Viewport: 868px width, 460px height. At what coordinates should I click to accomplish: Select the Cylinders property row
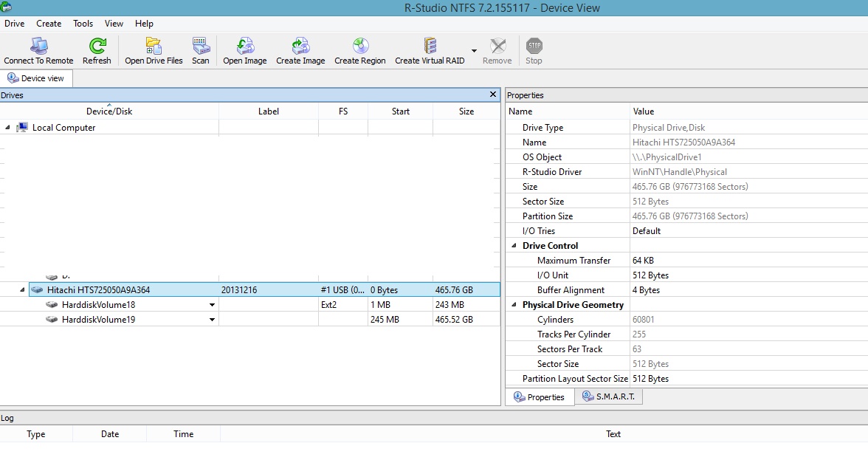coord(686,320)
